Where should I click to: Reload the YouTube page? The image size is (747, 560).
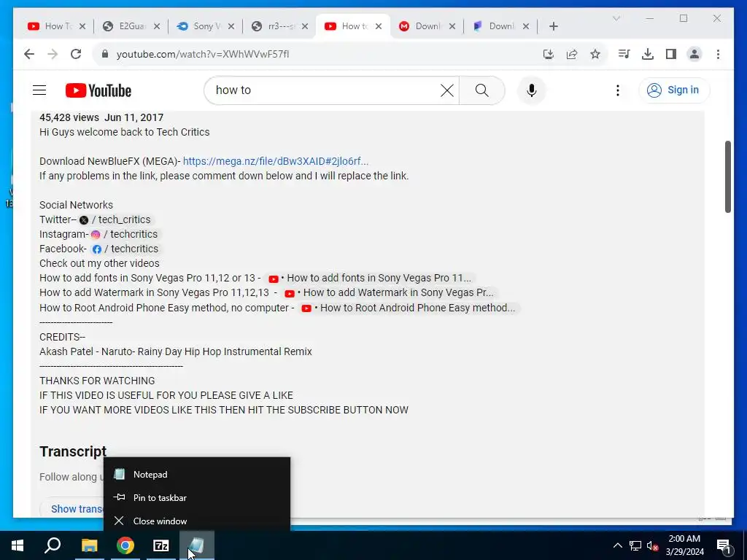(x=76, y=54)
